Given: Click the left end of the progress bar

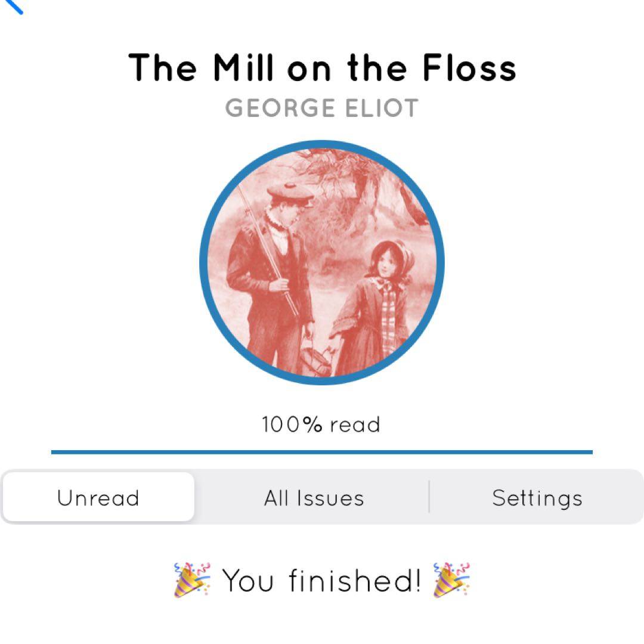Looking at the screenshot, I should coord(55,452).
